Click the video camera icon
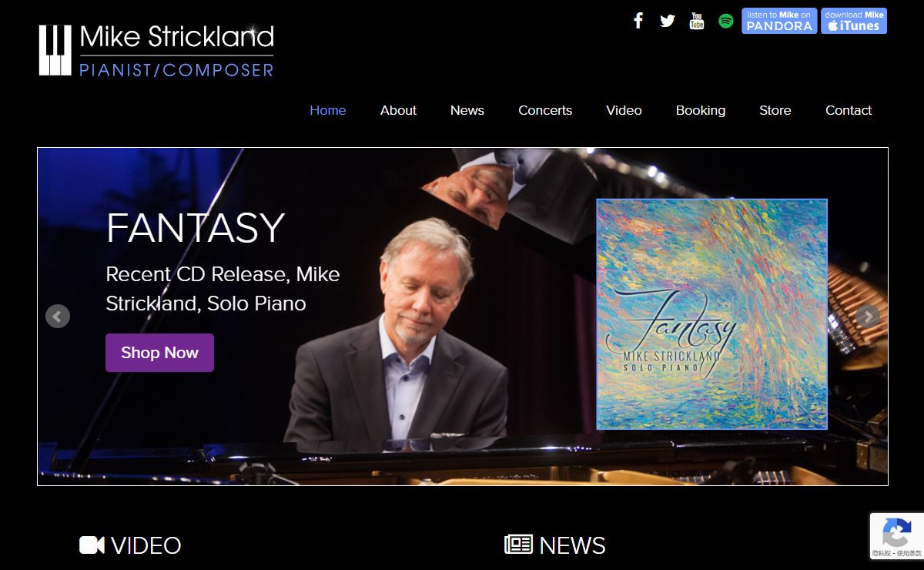Image resolution: width=924 pixels, height=570 pixels. (x=92, y=545)
